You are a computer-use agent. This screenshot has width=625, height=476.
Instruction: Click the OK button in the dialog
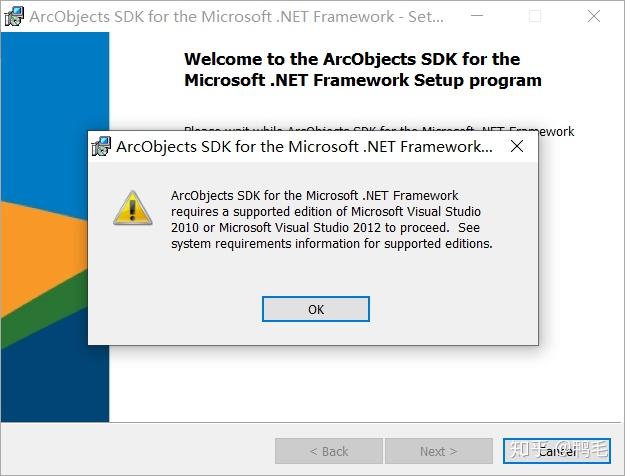pyautogui.click(x=316, y=309)
